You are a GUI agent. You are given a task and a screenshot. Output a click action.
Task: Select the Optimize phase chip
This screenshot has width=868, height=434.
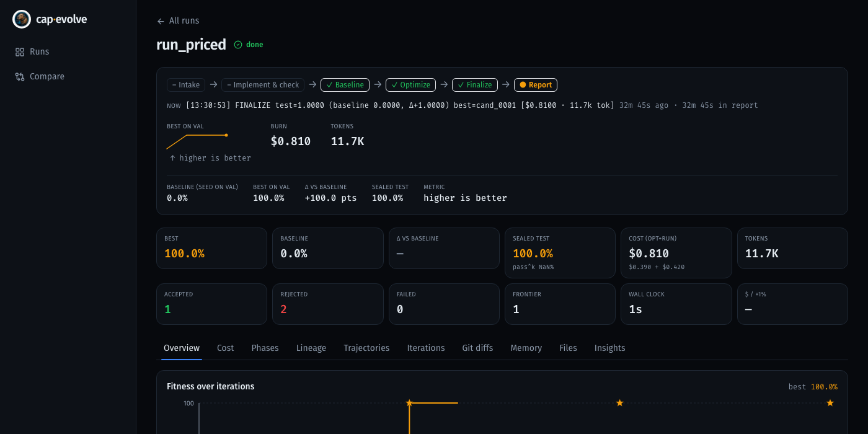pyautogui.click(x=410, y=85)
